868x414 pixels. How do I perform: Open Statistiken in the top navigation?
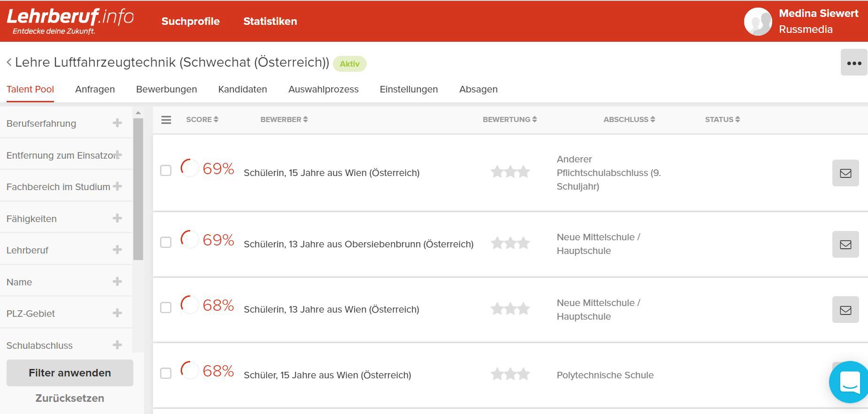270,21
